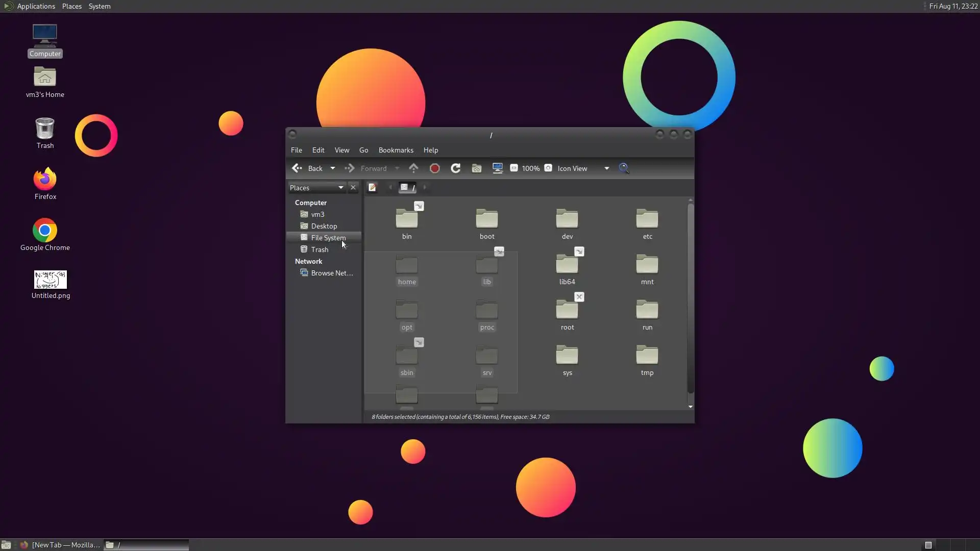The height and width of the screenshot is (551, 980).
Task: Zoom out with the minus icon
Action: 514,168
